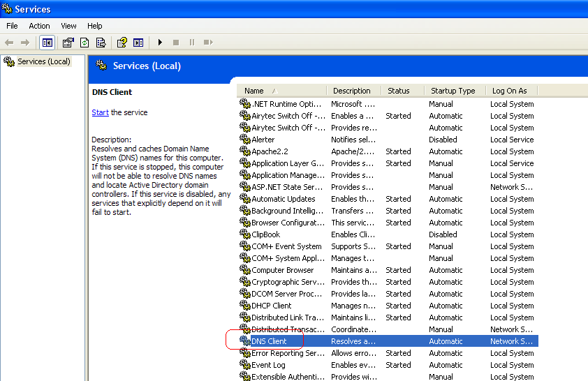
Task: Sort by the Startup Type column header
Action: (x=455, y=91)
